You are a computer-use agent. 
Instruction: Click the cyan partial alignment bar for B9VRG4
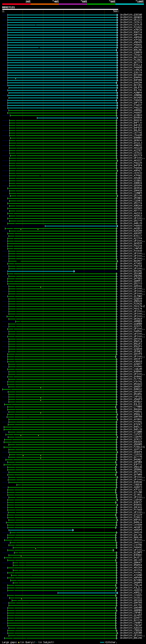[77, 118]
